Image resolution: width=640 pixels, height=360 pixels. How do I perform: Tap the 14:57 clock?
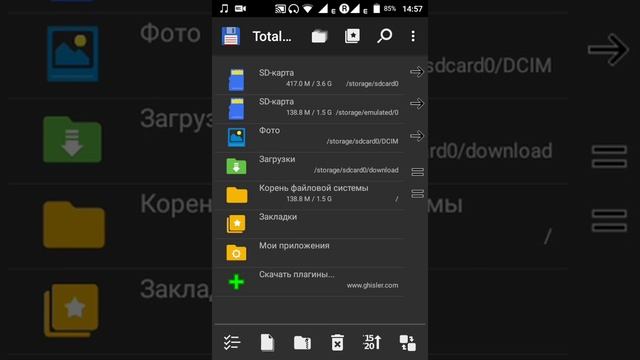(x=412, y=9)
